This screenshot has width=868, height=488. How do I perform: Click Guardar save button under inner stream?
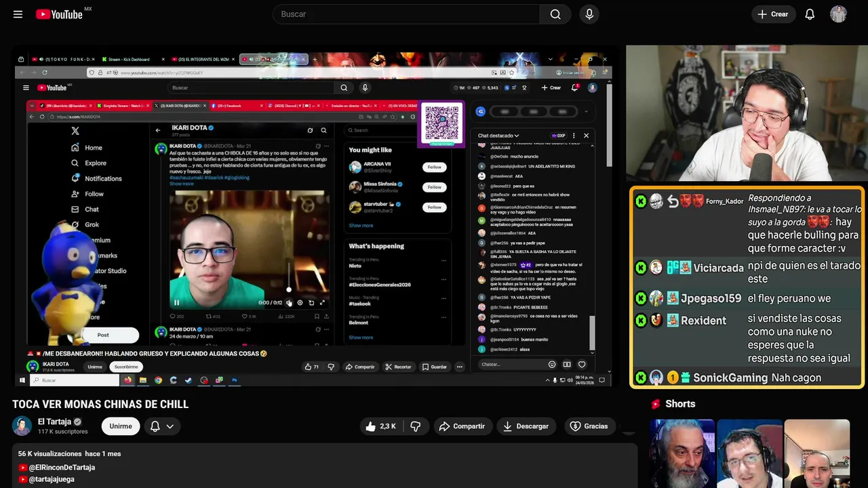[x=435, y=367]
